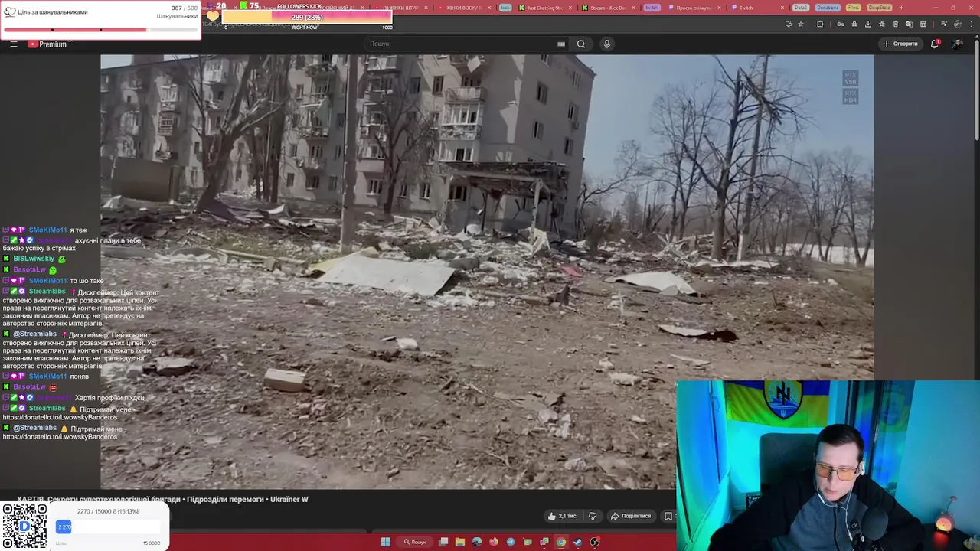The height and width of the screenshot is (551, 980).
Task: Launch Microsoft Edge from taskbar
Action: click(x=477, y=542)
